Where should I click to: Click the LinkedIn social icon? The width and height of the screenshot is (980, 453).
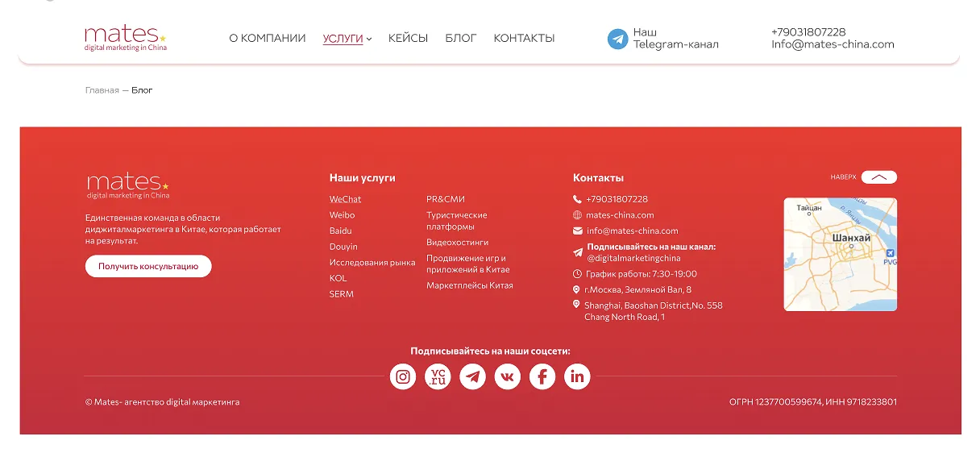pyautogui.click(x=577, y=376)
